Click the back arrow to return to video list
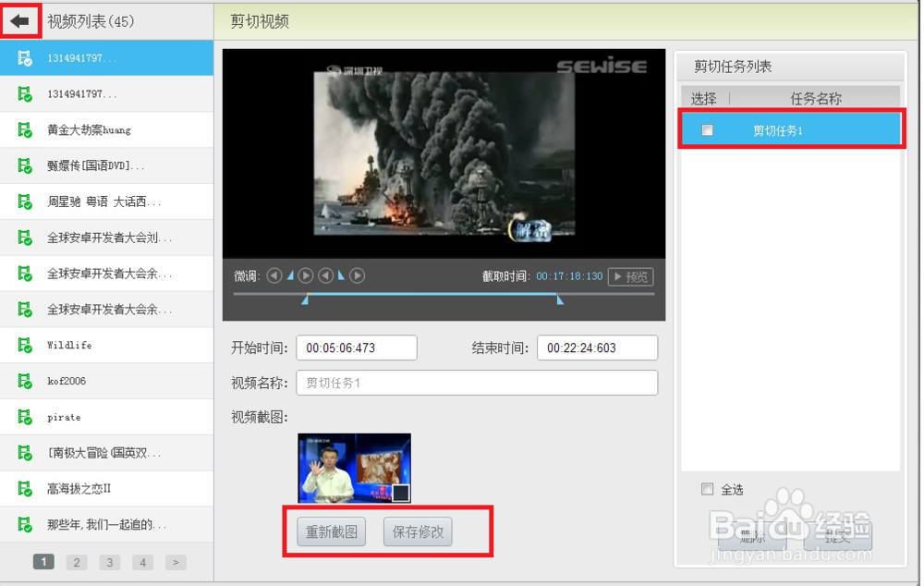 point(20,19)
